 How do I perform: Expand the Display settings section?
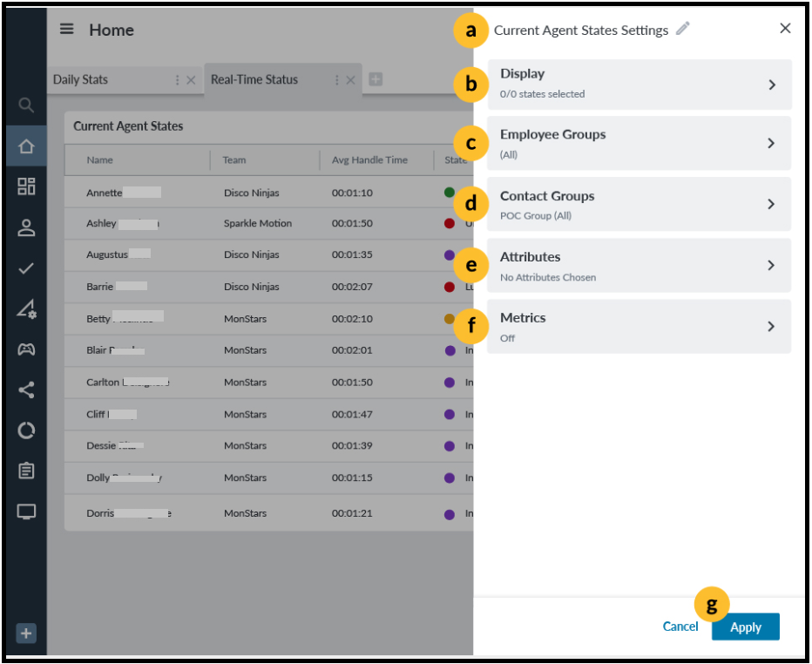639,85
